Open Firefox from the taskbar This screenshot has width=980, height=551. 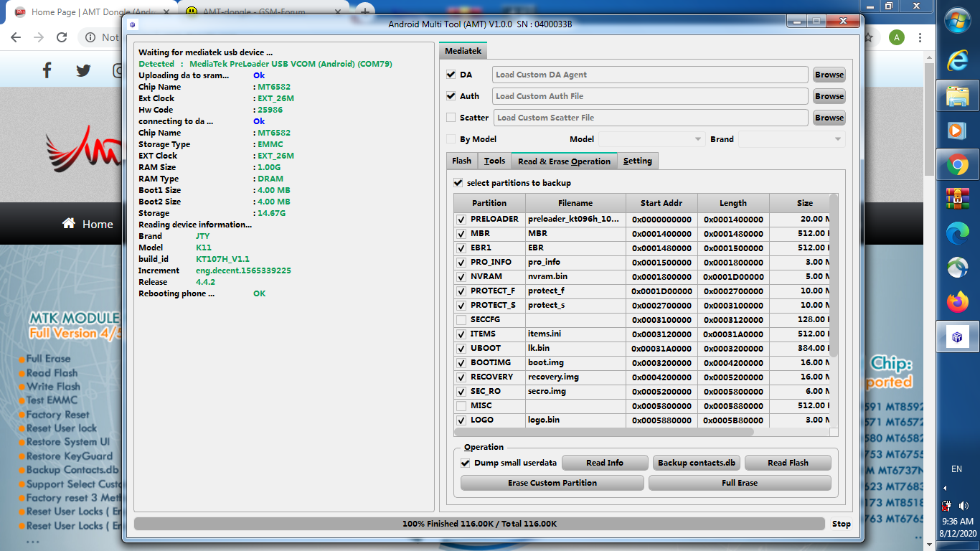click(957, 302)
